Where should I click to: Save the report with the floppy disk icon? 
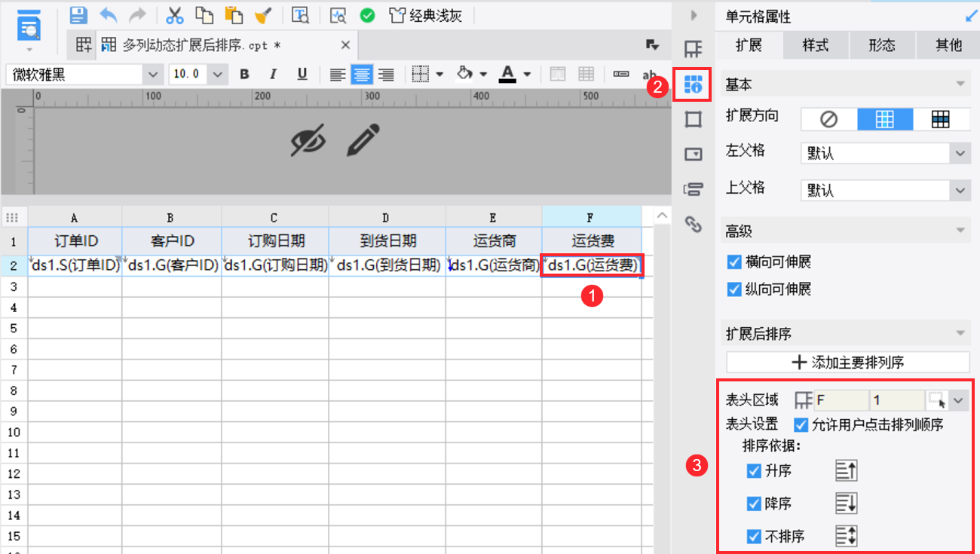click(x=78, y=15)
